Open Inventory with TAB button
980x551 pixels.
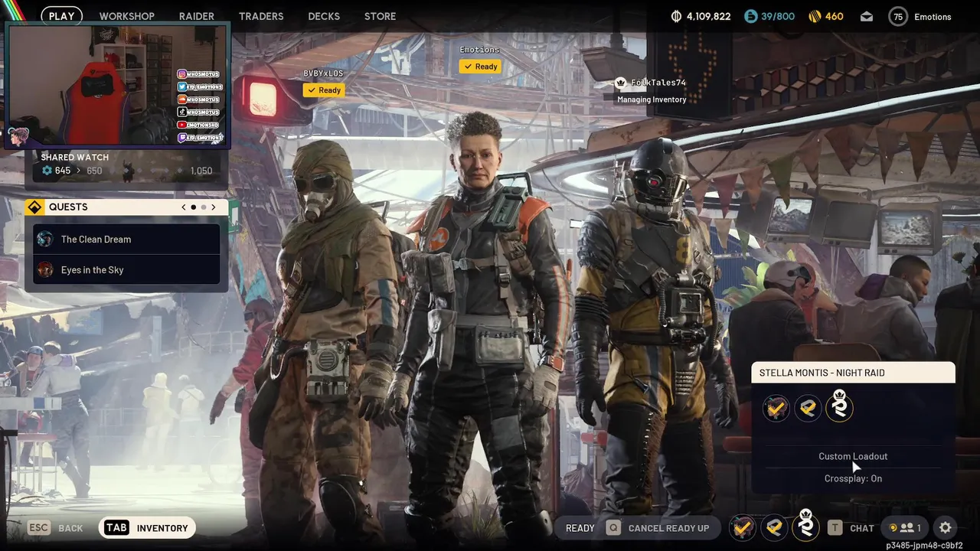[147, 528]
